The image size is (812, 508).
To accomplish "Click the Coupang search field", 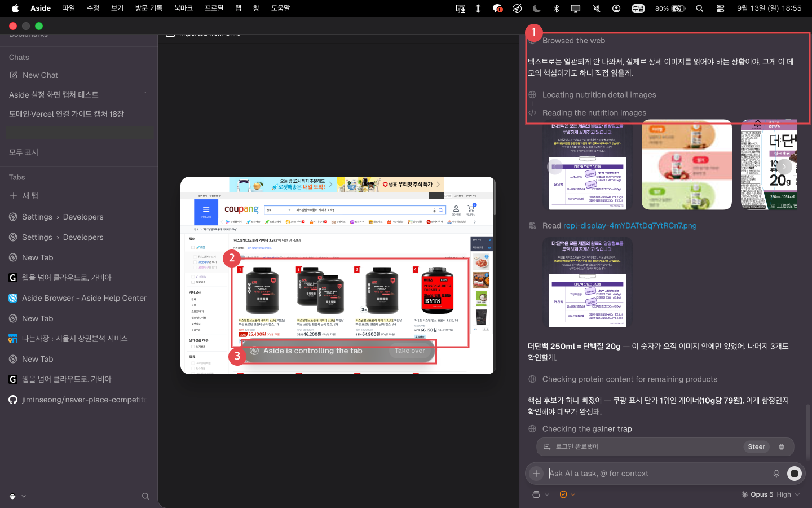I will (364, 210).
